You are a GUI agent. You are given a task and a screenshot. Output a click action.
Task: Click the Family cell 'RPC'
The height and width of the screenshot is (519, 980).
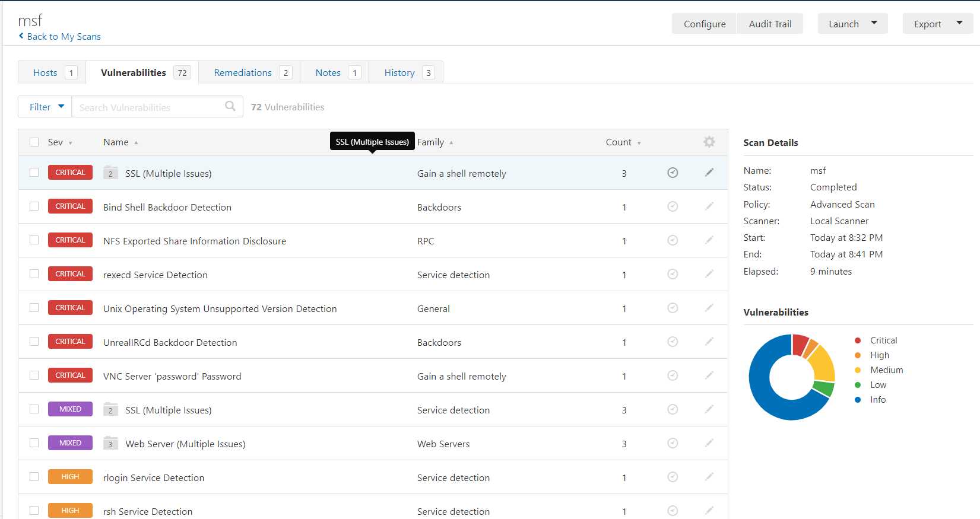coord(426,241)
